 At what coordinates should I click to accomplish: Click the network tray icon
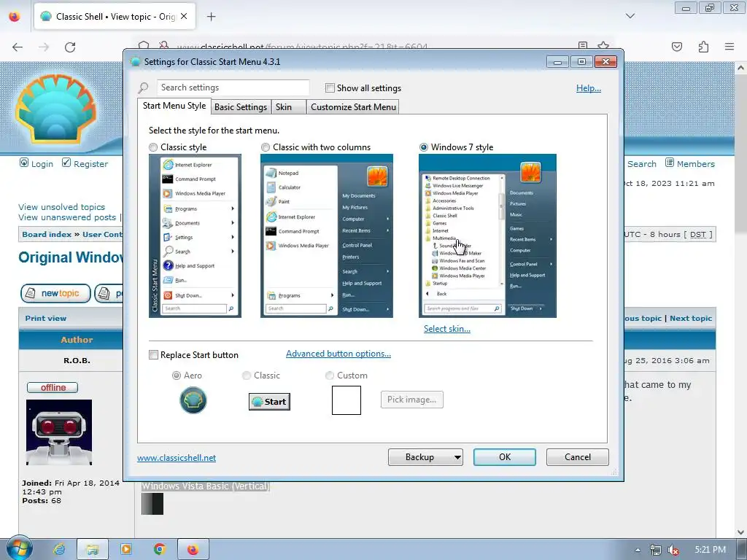tap(656, 550)
